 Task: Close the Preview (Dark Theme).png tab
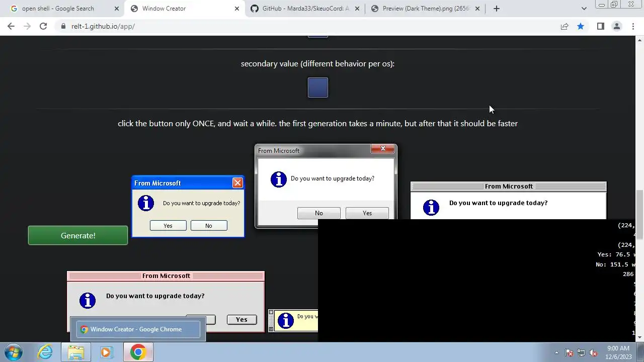pyautogui.click(x=477, y=9)
